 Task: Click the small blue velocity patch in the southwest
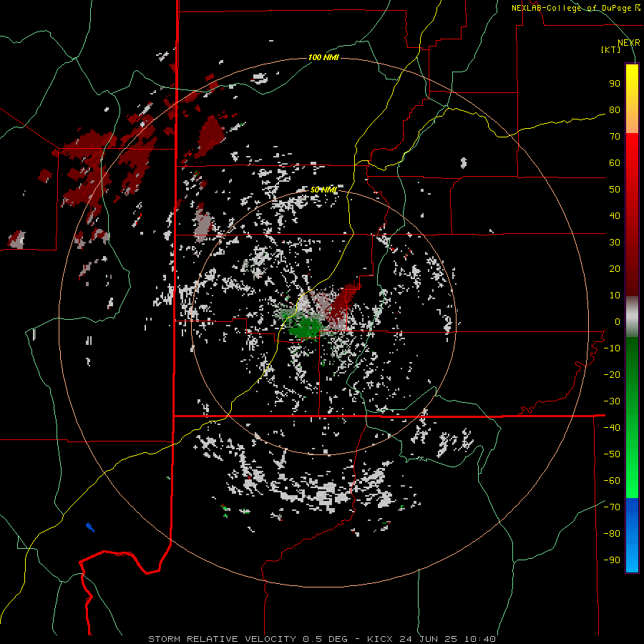pos(90,527)
